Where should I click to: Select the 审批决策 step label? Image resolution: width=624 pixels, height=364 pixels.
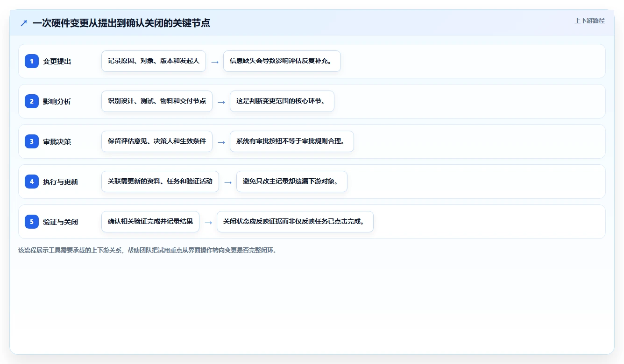(57, 141)
